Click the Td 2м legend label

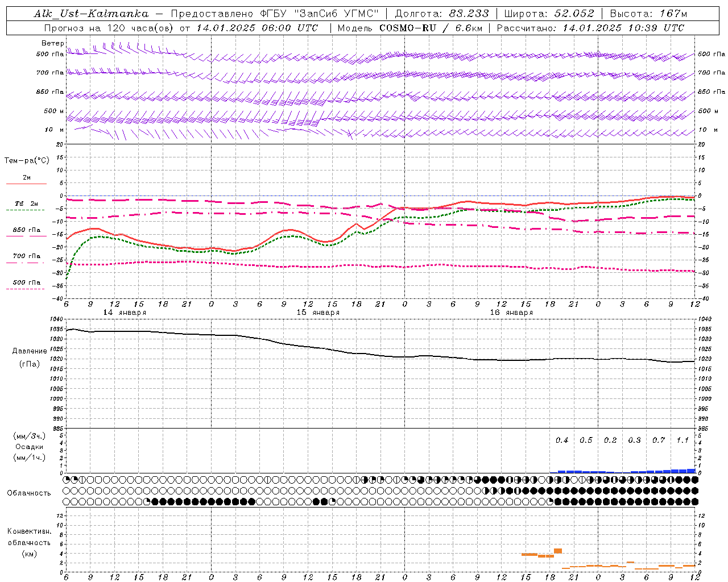[x=27, y=203]
